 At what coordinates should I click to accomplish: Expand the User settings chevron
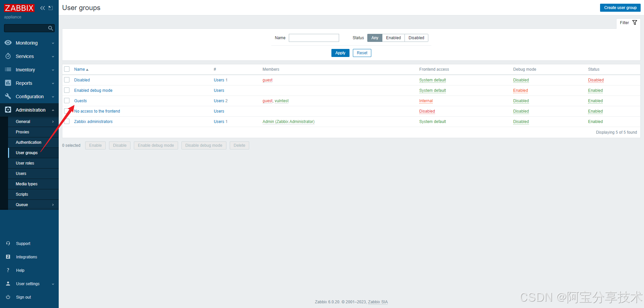tap(53, 284)
